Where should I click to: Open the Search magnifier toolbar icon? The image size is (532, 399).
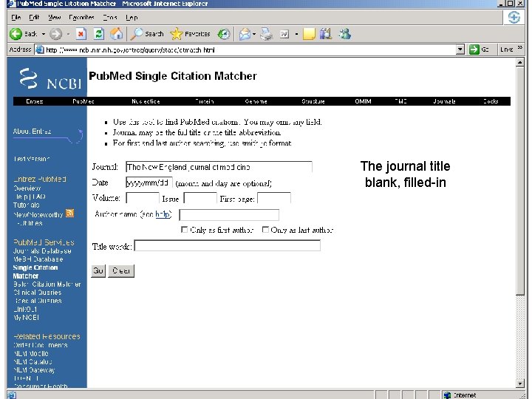tap(137, 34)
